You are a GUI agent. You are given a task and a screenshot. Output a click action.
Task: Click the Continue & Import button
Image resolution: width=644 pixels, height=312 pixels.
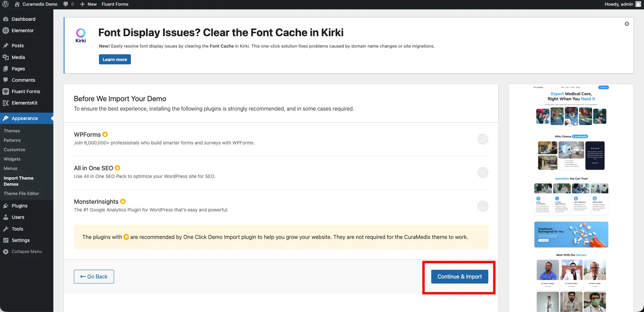459,277
